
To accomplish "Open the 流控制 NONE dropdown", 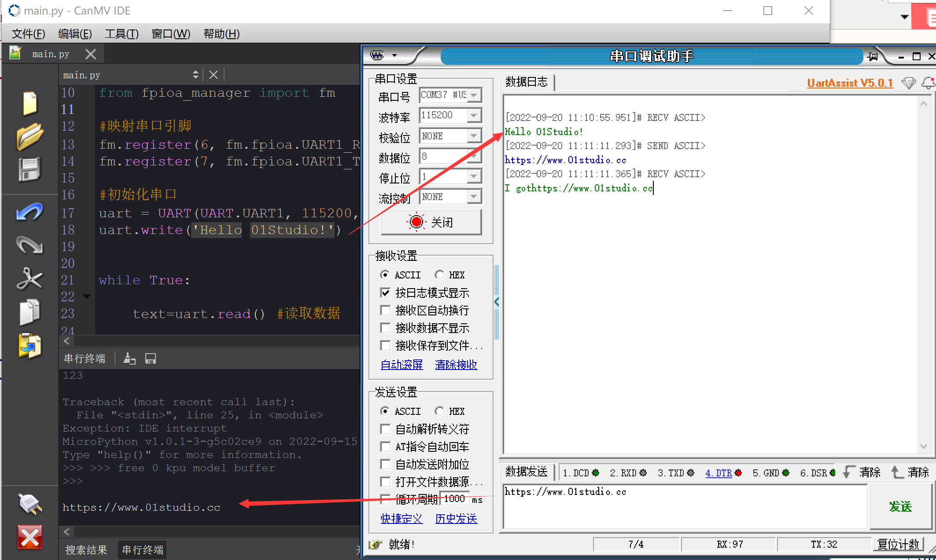I will [x=474, y=197].
